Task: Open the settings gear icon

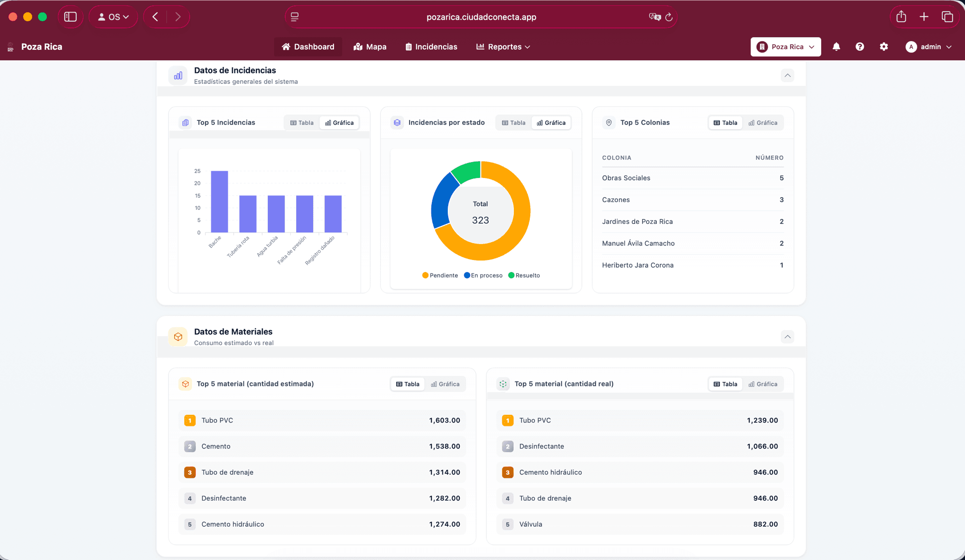Action: point(883,47)
